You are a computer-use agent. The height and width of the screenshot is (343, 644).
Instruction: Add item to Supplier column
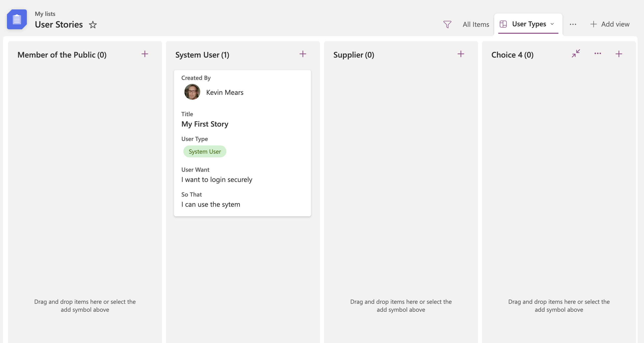[461, 54]
